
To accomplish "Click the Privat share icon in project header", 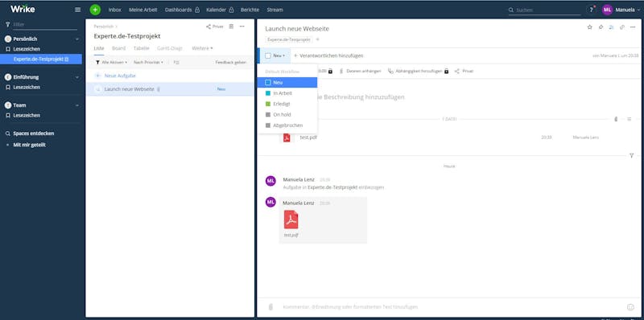I will (x=215, y=27).
